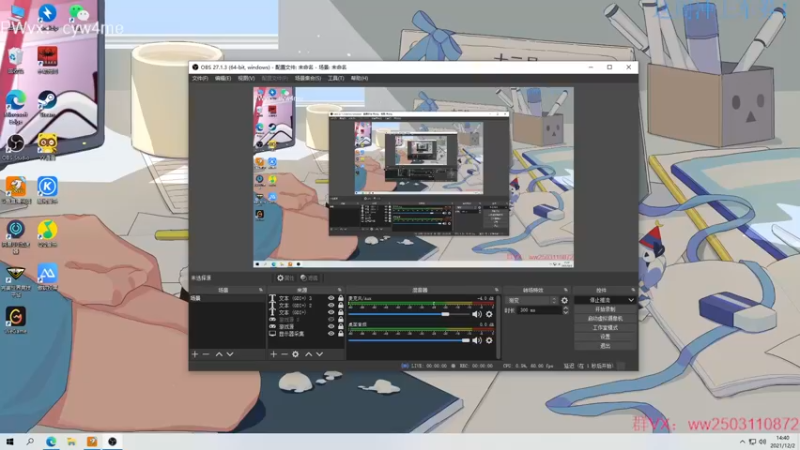Increase transition duration with up arrow
This screenshot has height=450, width=800.
point(565,308)
